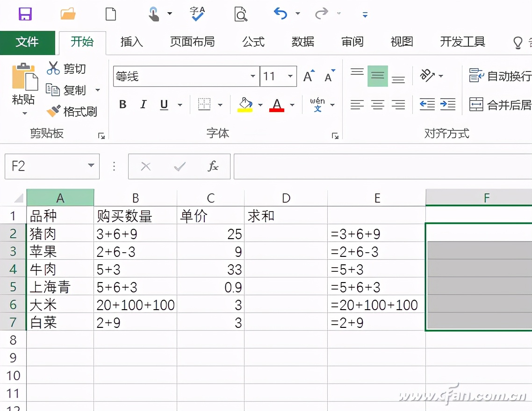Screen dimensions: 532x411
Task: Open the clipboard pane launcher
Action: click(x=101, y=136)
